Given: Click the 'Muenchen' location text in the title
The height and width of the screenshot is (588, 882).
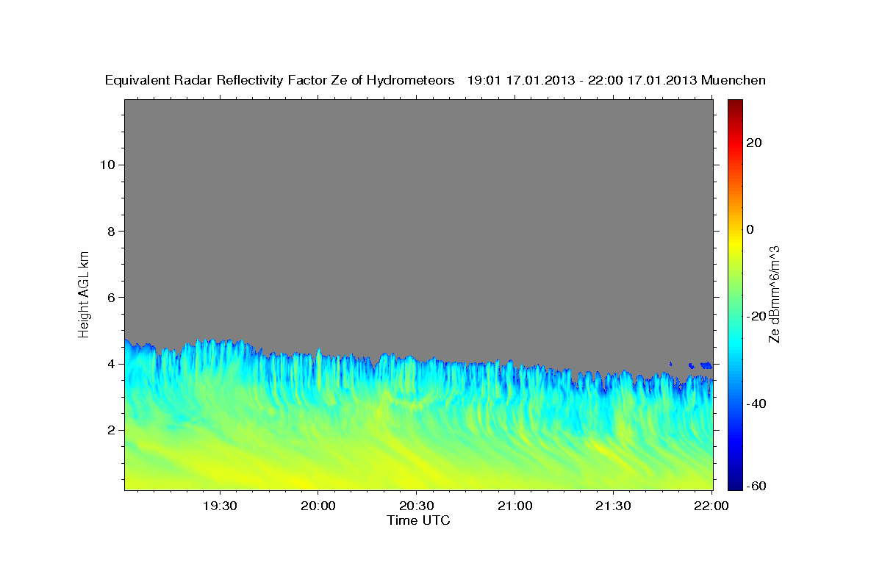Looking at the screenshot, I should click(734, 80).
